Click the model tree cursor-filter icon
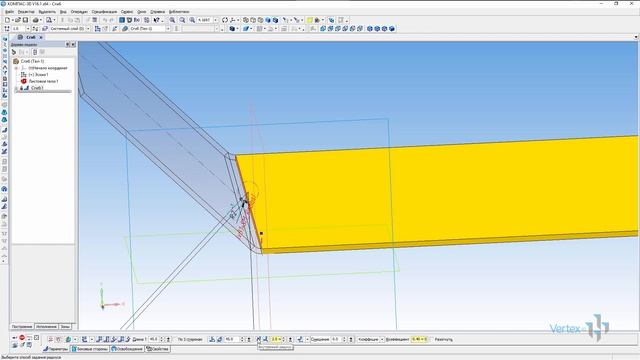This screenshot has height=360, width=640. coord(14,52)
